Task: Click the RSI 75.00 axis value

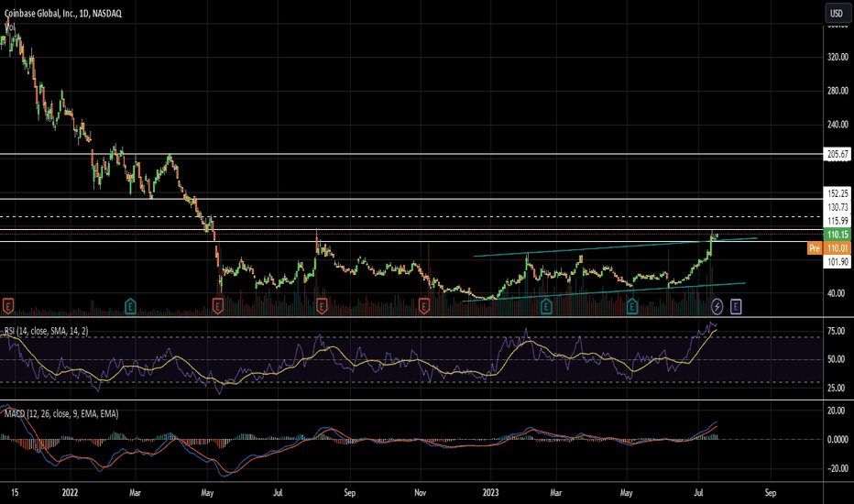Action: (837, 331)
